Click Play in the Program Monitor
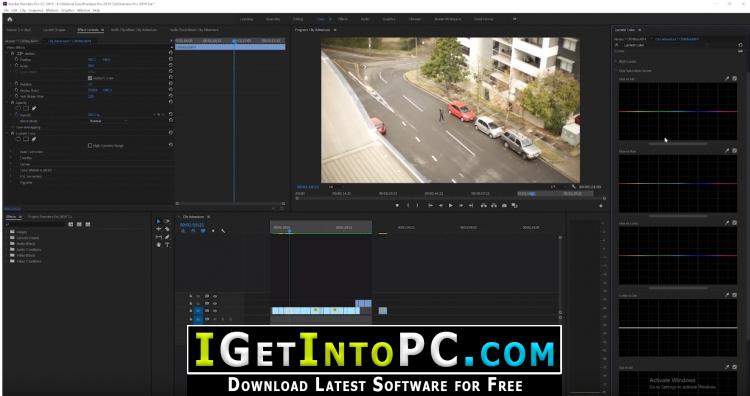This screenshot has height=396, width=750. click(x=451, y=205)
